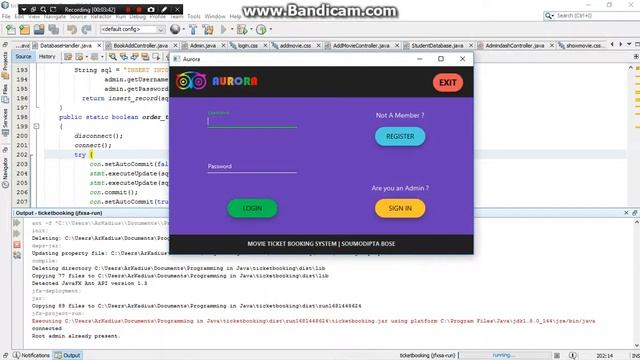Switch to the Admin.java tab
This screenshot has height=360, width=640.
click(203, 45)
